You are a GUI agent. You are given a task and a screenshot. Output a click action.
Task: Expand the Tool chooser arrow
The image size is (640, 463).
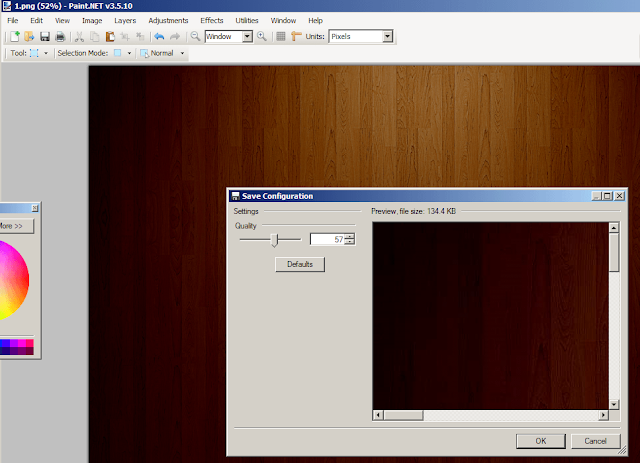46,53
